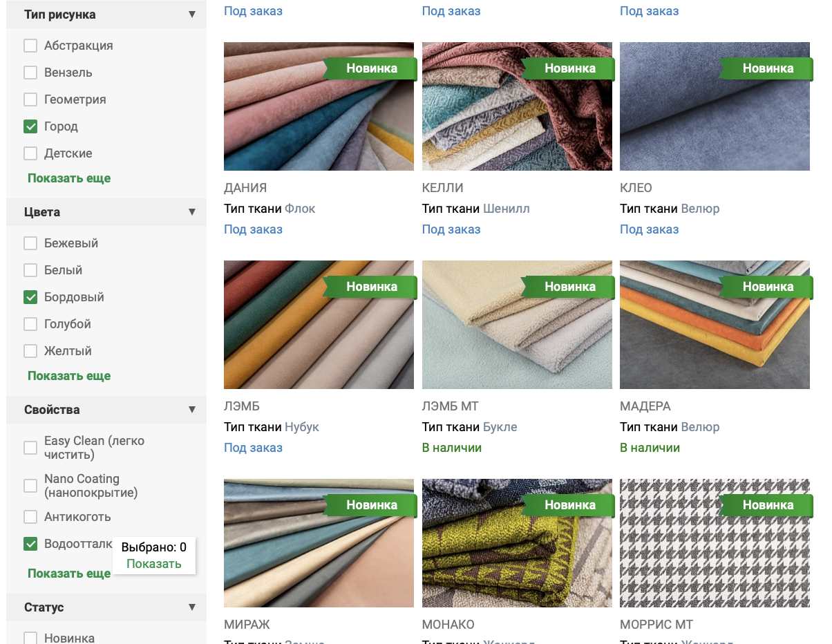
Task: Filter by fabric type Шенилл link
Action: (x=507, y=209)
